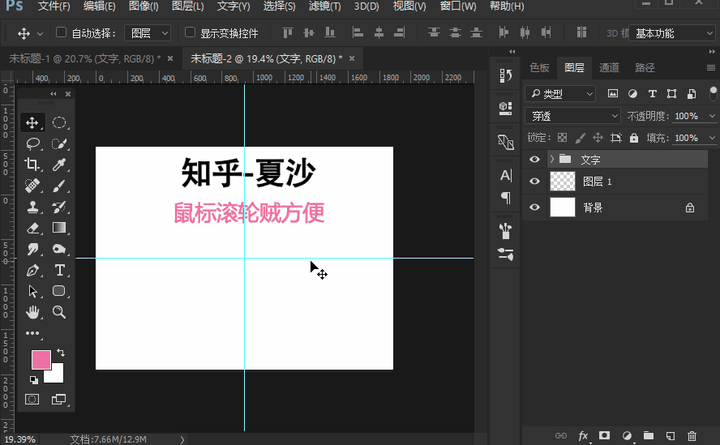The height and width of the screenshot is (445, 720).
Task: Open the 填充 value dropdown arrow
Action: click(x=712, y=138)
